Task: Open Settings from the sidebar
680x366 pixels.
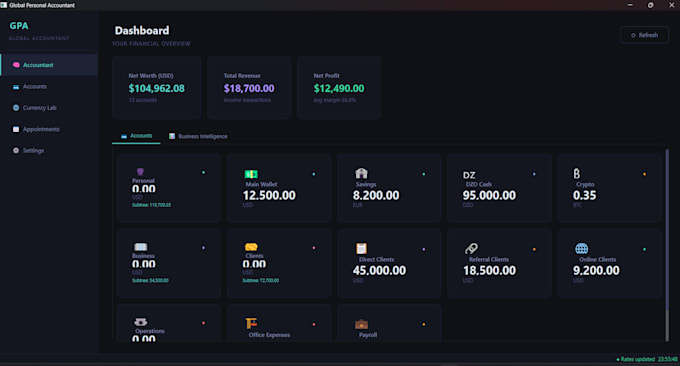Action: (x=49, y=150)
